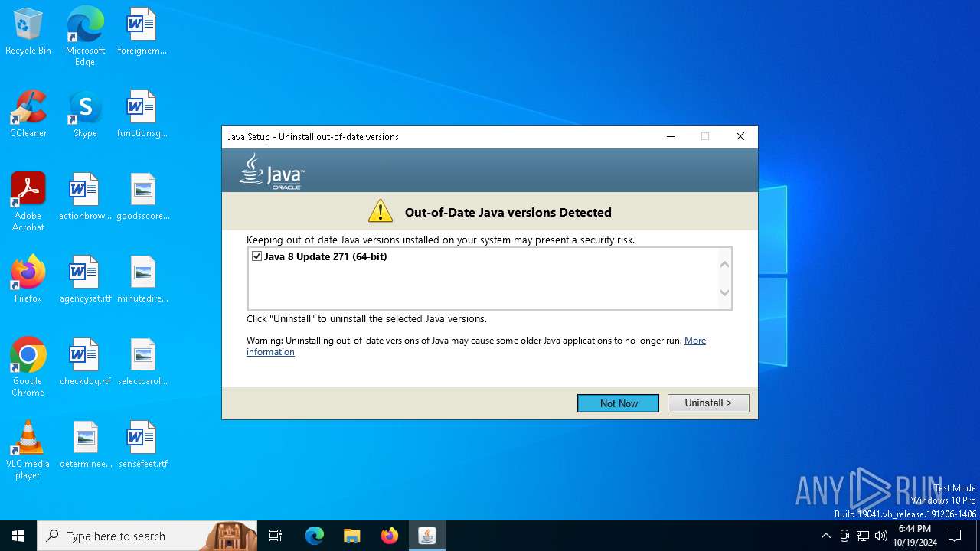Image resolution: width=980 pixels, height=551 pixels.
Task: Open VLC media player desktop shortcut
Action: [28, 450]
